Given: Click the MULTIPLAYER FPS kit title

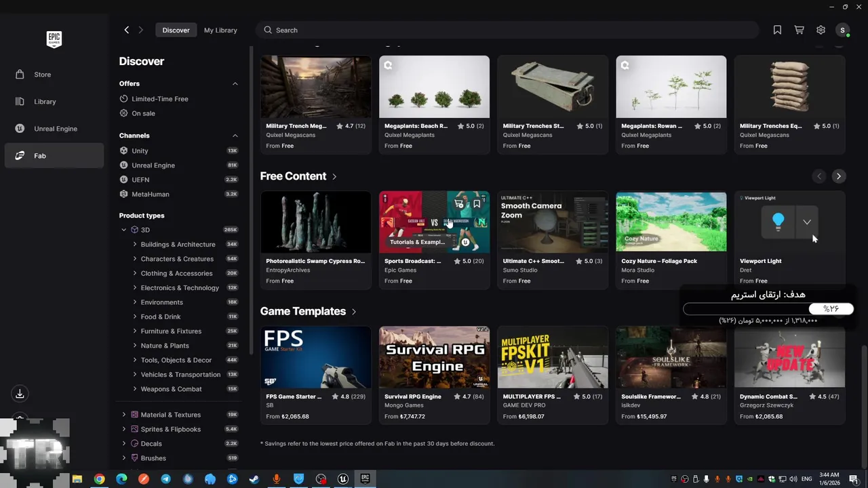Looking at the screenshot, I should (x=532, y=396).
